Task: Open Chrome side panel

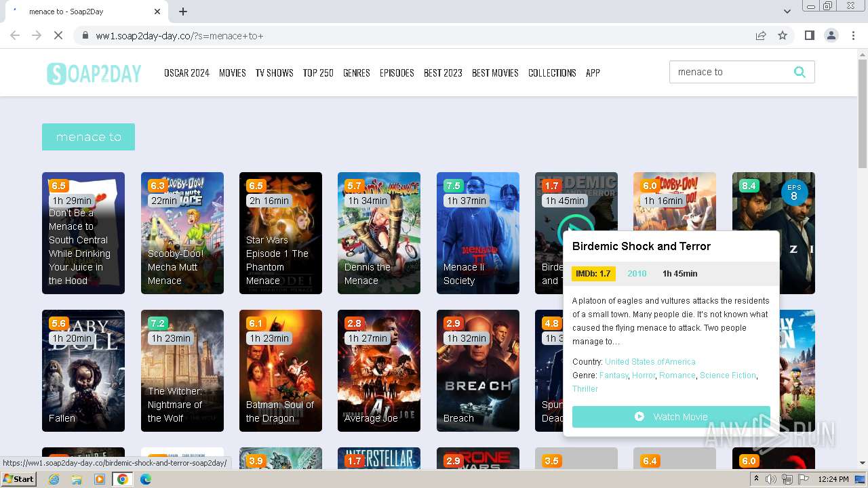Action: [x=809, y=35]
